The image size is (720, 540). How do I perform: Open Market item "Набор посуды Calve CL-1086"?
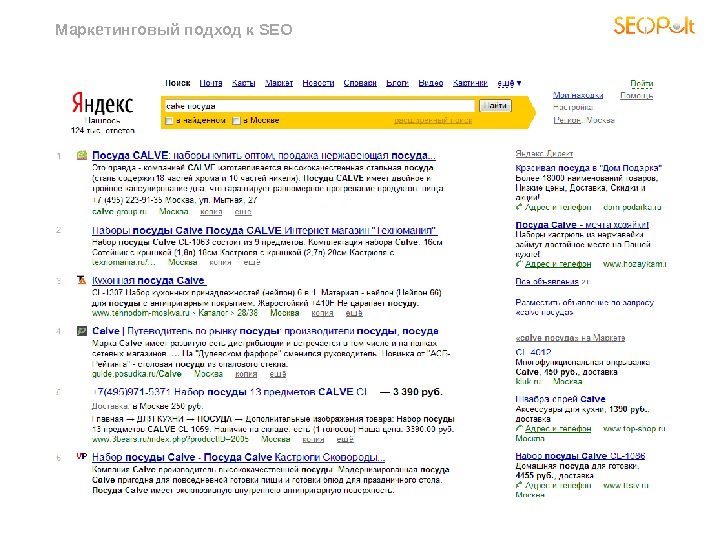580,456
